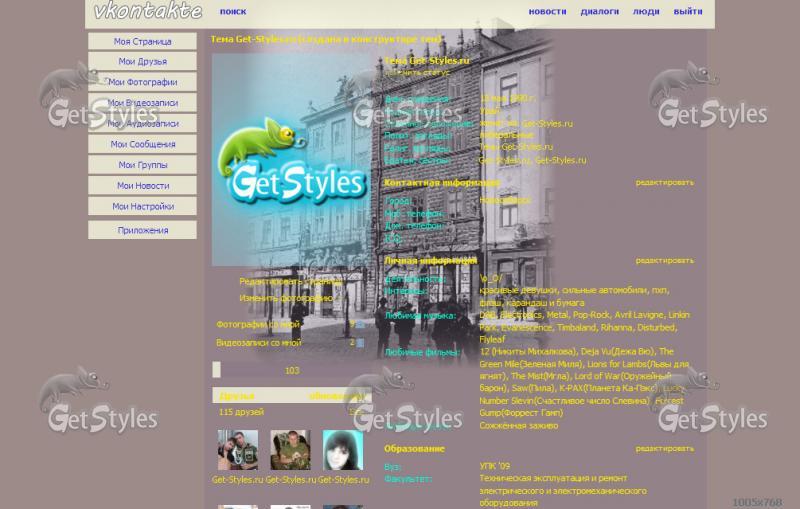800x509 pixels.
Task: Click Evanescence in favorite music
Action: (x=526, y=327)
